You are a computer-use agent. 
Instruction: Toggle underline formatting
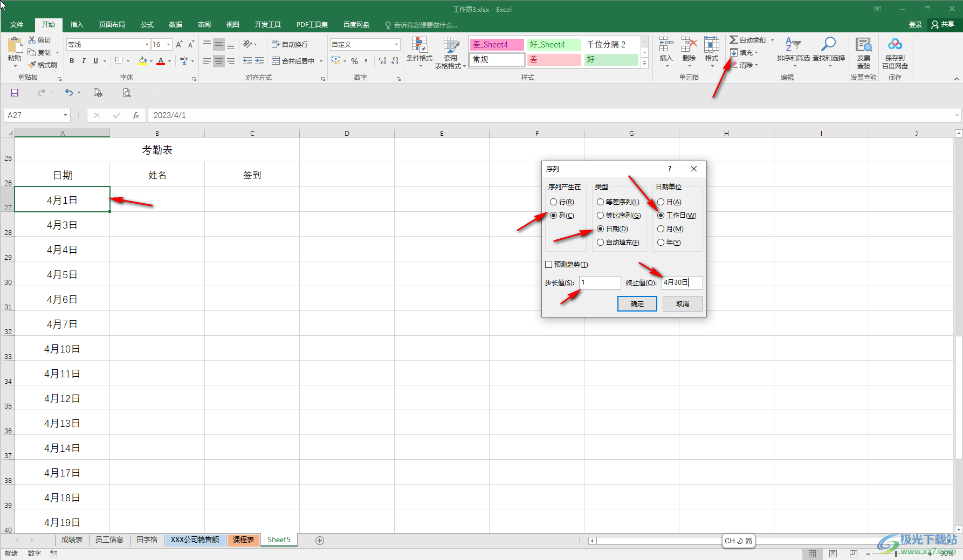pos(95,61)
